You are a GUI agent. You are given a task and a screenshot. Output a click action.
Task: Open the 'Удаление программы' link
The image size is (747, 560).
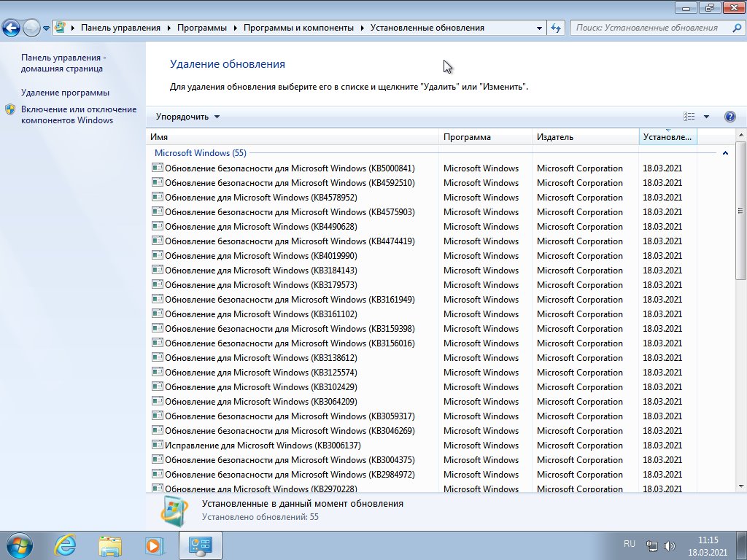pyautogui.click(x=65, y=93)
